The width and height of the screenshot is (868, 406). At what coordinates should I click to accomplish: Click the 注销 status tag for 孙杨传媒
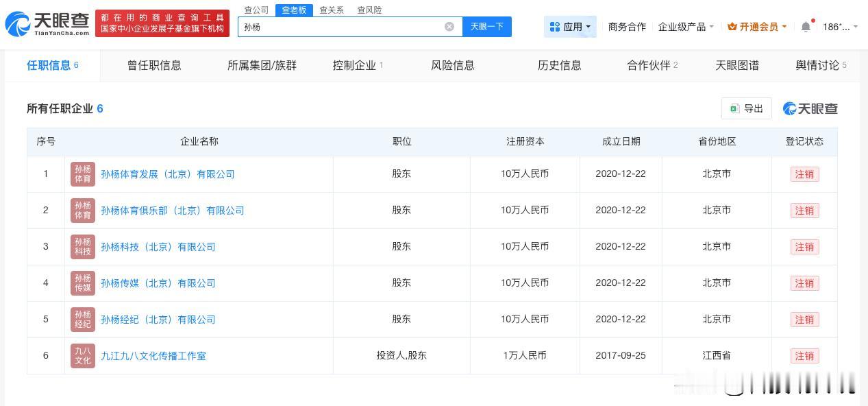click(804, 283)
